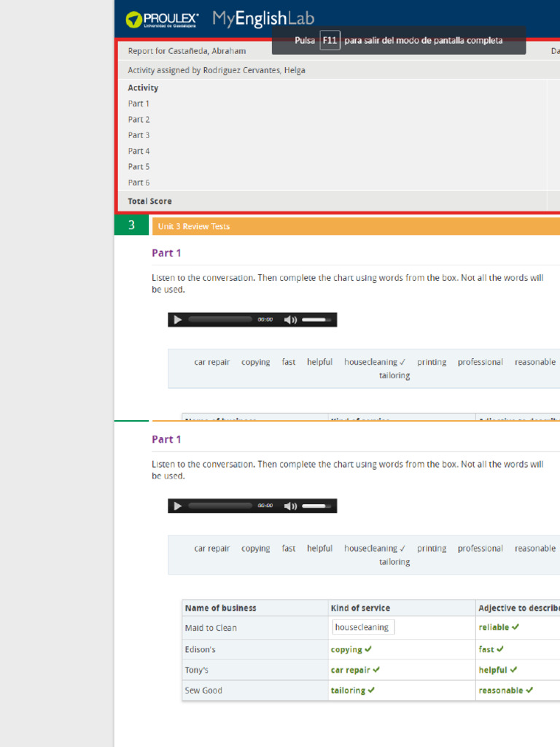Click the green unit 3 badge
Viewport: 560px width, 747px height.
click(131, 225)
